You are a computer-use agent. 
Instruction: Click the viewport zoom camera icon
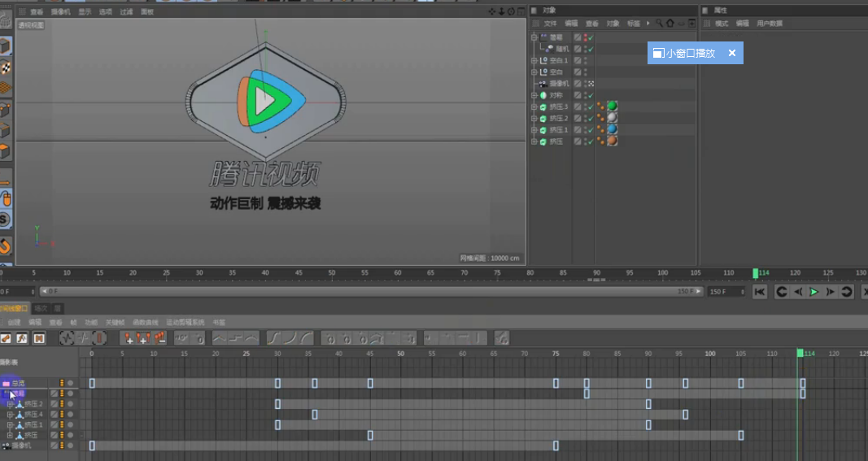[x=502, y=11]
